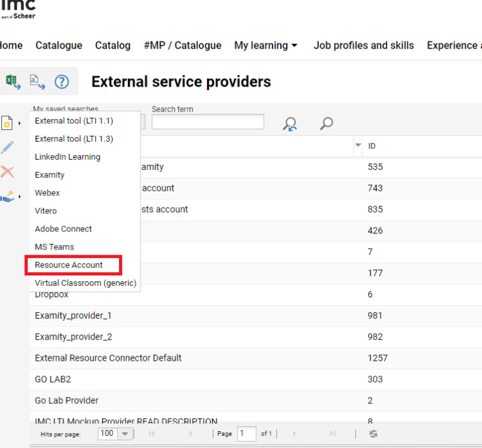This screenshot has width=482, height=448.
Task: Expand the My learning menu
Action: tap(266, 45)
